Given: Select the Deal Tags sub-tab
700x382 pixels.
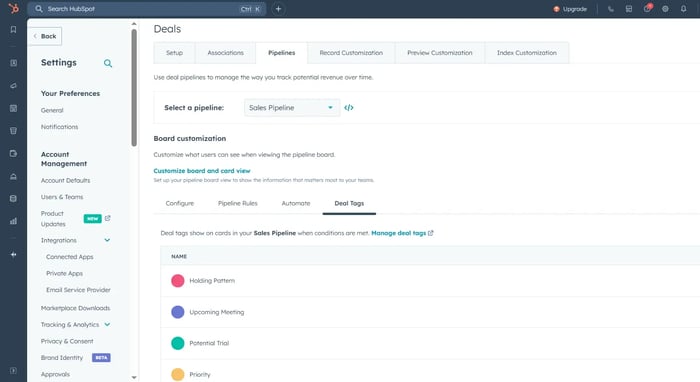Looking at the screenshot, I should [349, 203].
